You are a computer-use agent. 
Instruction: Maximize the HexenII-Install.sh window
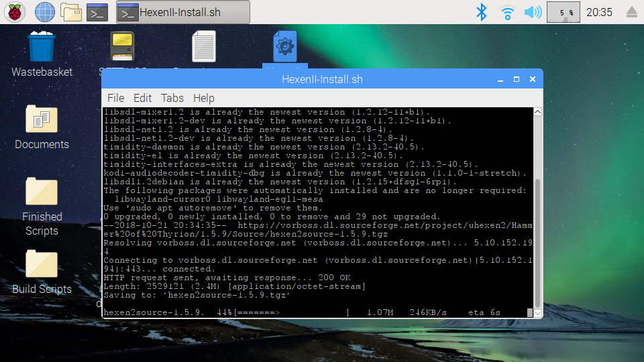click(517, 79)
